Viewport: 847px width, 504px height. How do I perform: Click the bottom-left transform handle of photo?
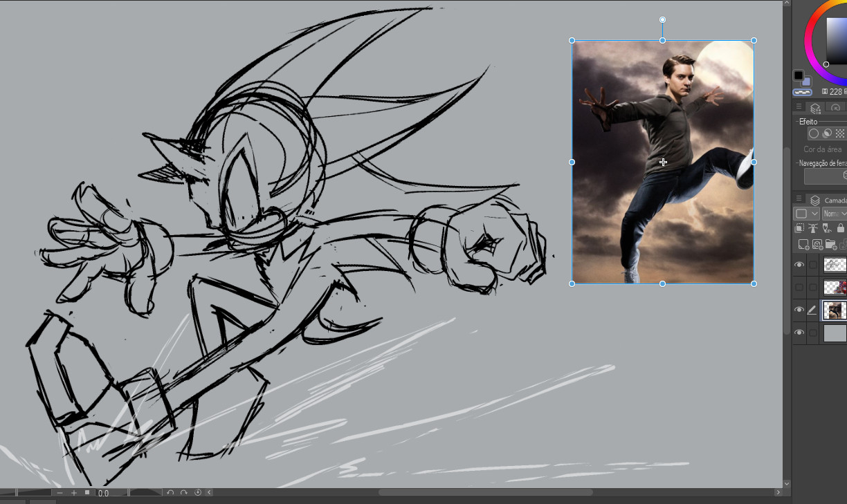(572, 283)
